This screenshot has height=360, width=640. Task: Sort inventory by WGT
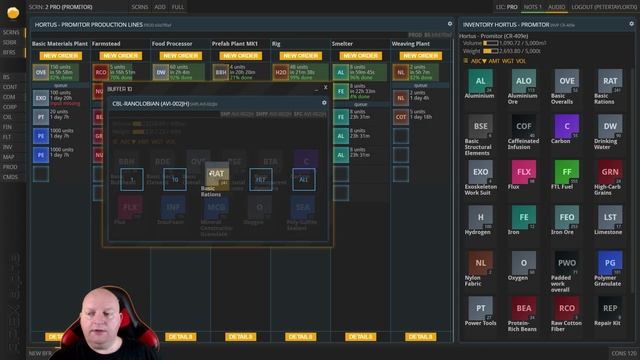click(508, 61)
